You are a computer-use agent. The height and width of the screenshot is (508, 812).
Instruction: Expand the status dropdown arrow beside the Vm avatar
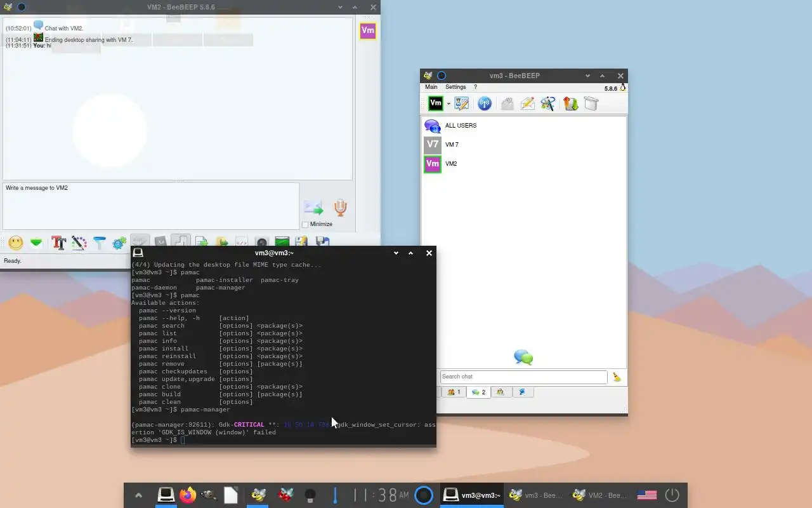click(449, 104)
